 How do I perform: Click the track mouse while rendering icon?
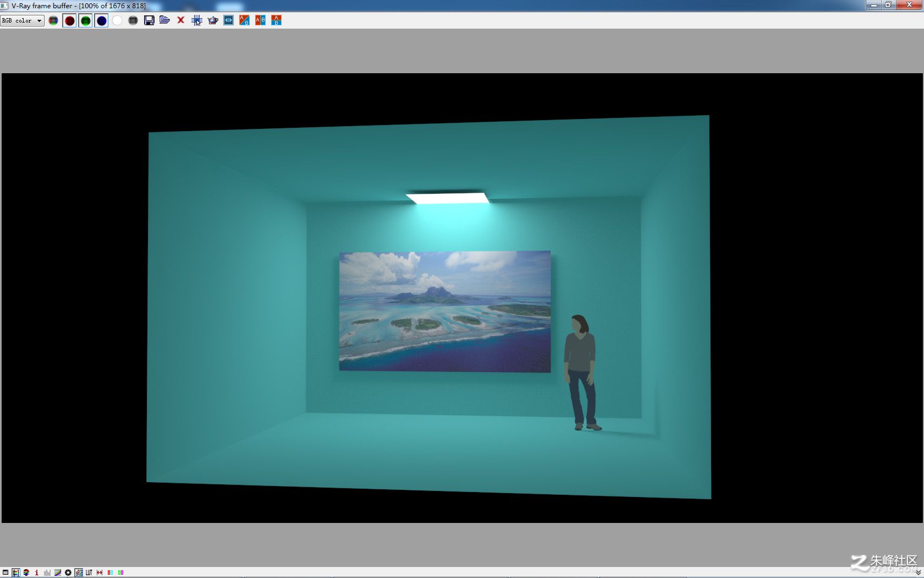(x=197, y=20)
